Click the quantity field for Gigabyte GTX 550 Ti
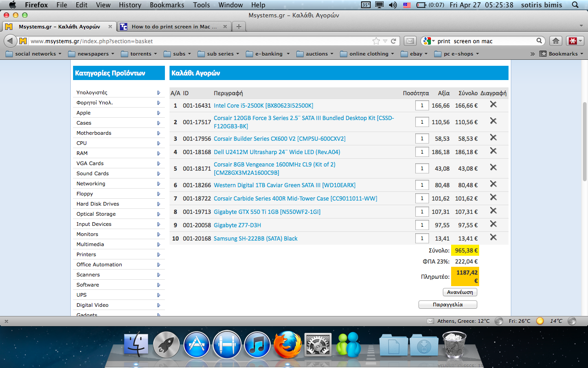 422,212
